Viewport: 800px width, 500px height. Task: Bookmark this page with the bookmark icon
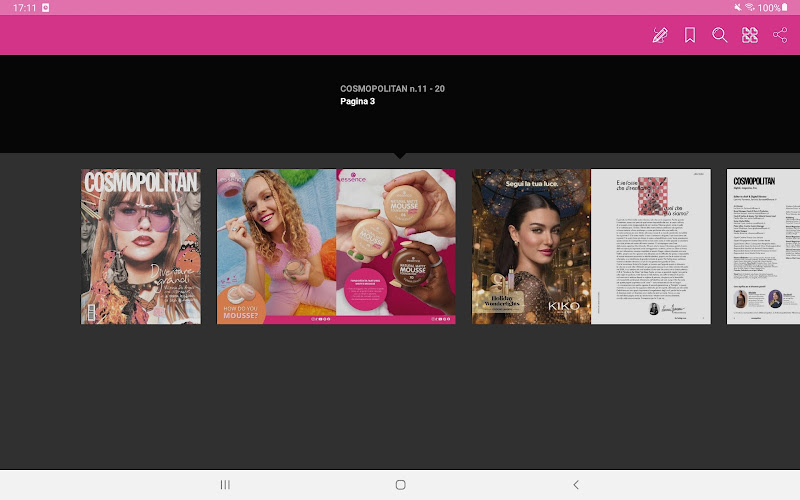[x=690, y=35]
